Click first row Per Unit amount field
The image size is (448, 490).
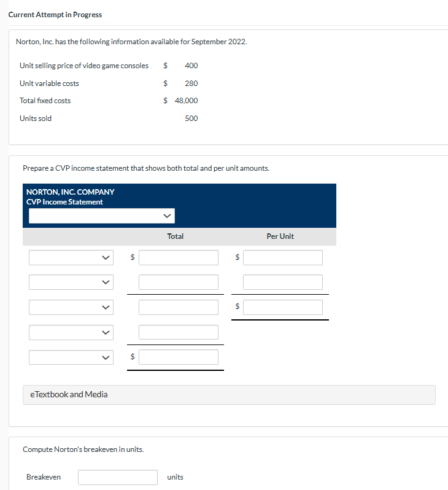point(283,257)
